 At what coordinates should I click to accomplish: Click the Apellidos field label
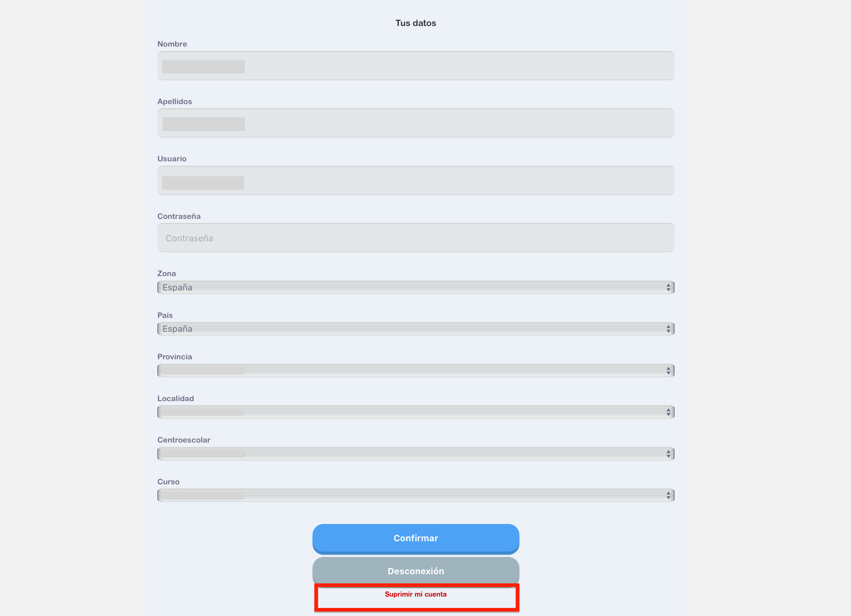click(175, 102)
